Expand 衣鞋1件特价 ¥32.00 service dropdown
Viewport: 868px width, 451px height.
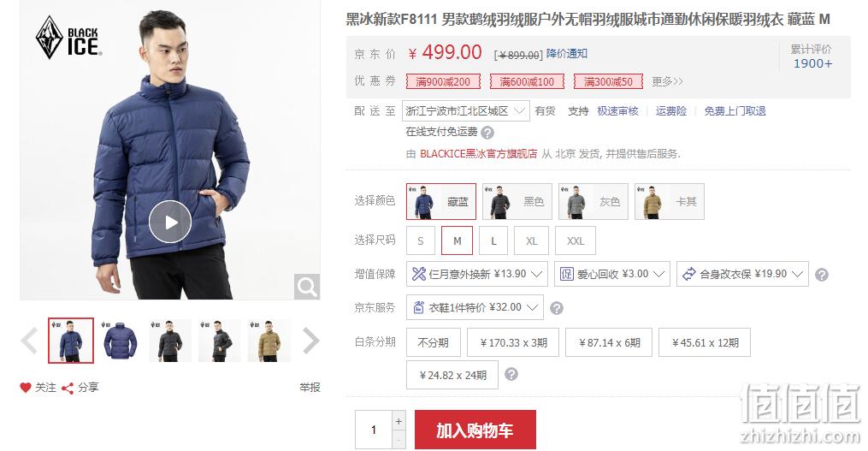point(475,307)
